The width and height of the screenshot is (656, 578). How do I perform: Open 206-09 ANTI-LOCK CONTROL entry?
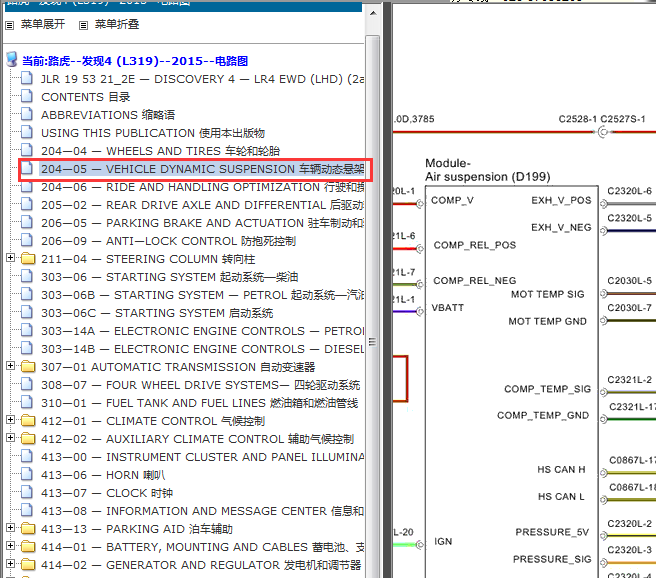coord(168,241)
